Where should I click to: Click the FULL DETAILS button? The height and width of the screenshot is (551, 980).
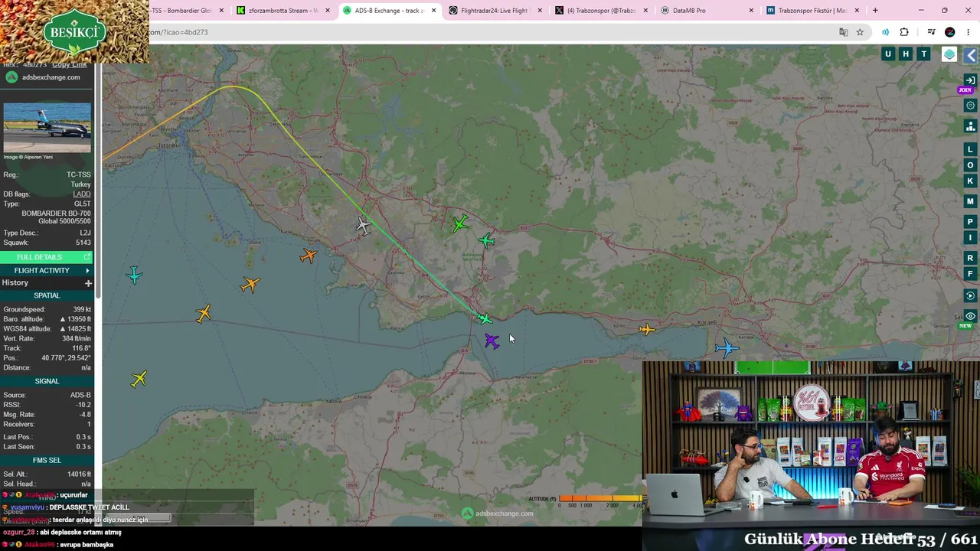point(46,257)
